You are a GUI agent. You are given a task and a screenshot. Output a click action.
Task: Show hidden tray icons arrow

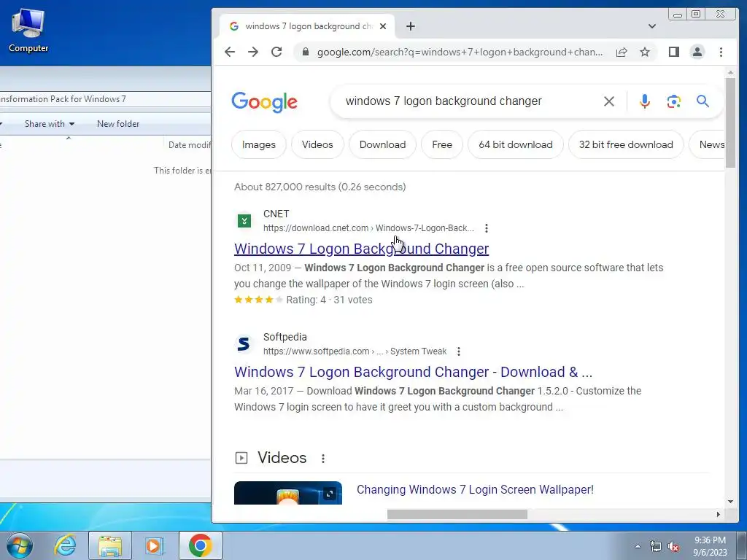click(638, 546)
